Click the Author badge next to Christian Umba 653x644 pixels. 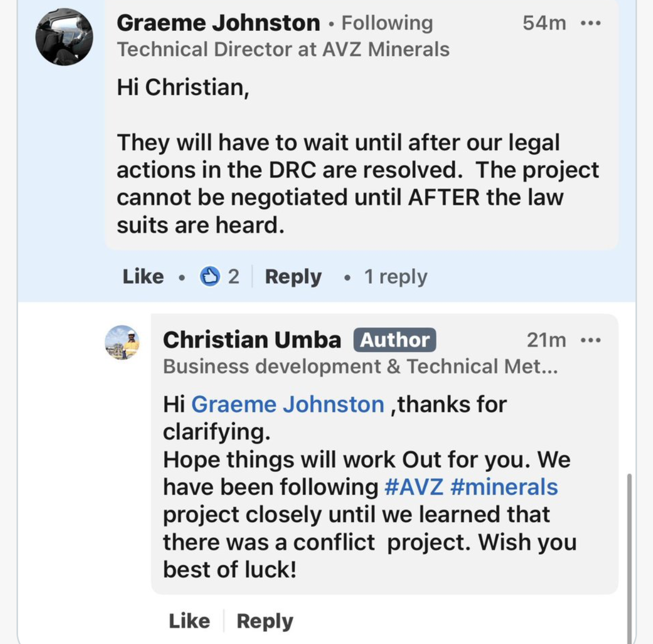(395, 340)
